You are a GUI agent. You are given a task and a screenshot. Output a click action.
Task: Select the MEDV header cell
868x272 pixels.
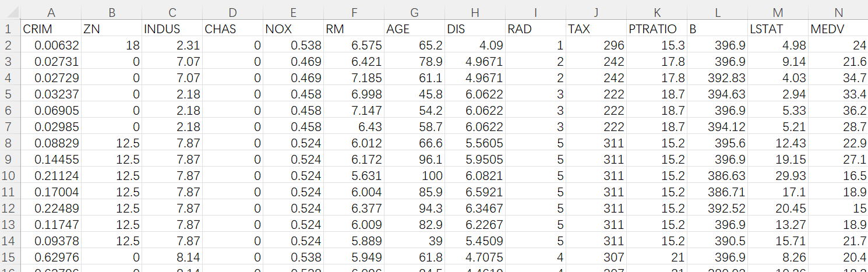click(x=838, y=29)
